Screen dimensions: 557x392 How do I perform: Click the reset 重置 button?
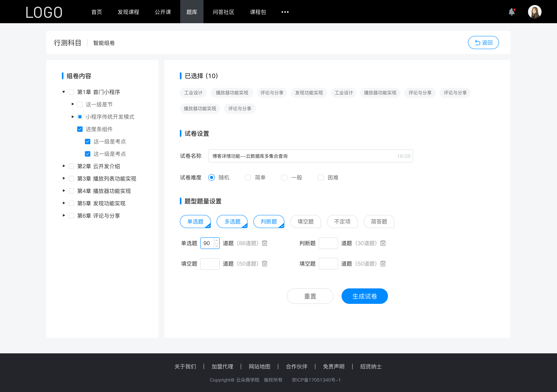pos(309,296)
